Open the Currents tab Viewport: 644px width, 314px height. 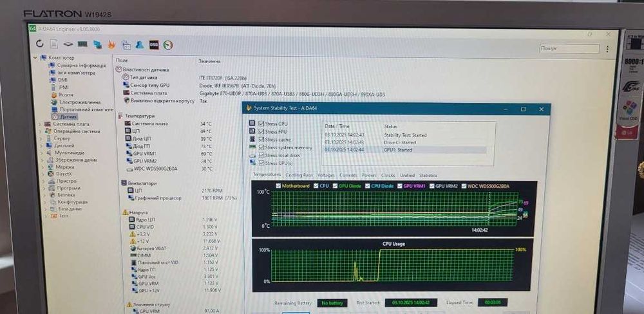pos(348,175)
